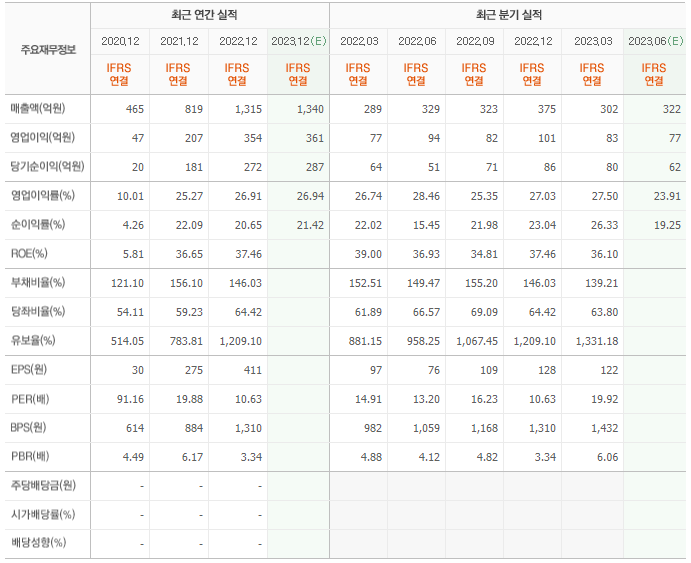Select sales value 819 for 2021.12
Viewport: 691px width, 563px height.
[x=194, y=109]
